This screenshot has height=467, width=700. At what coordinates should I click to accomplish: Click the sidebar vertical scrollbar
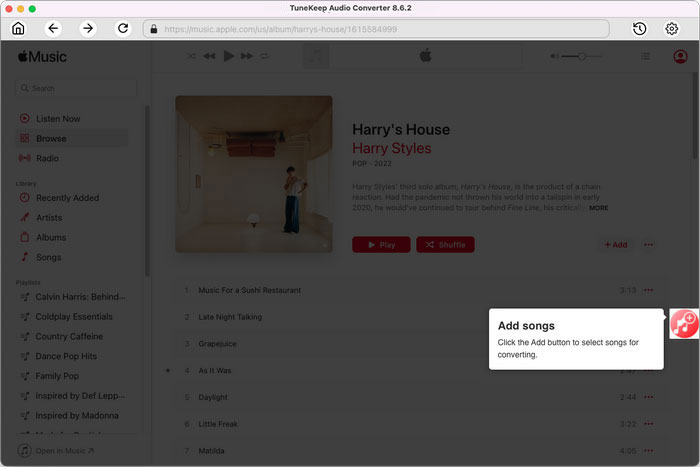[x=147, y=191]
